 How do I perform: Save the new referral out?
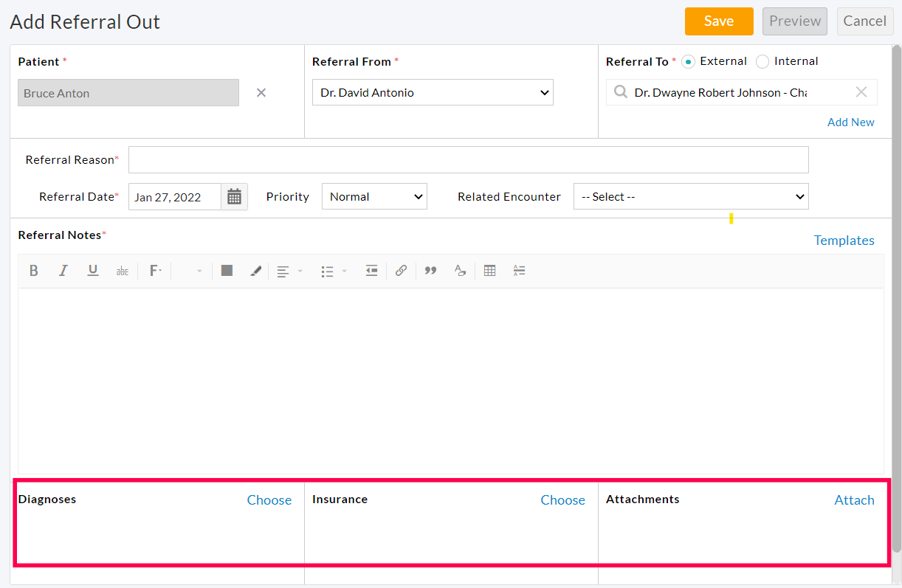click(718, 21)
